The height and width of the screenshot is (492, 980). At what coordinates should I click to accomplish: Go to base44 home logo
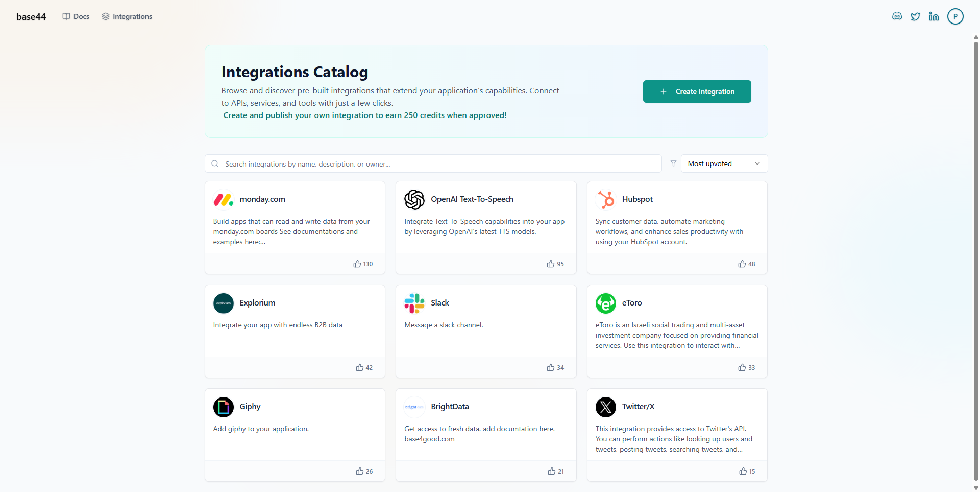click(x=31, y=16)
